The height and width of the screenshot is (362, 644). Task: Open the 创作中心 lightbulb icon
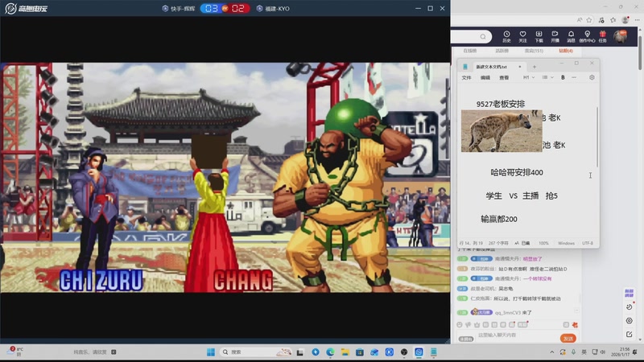pos(588,36)
